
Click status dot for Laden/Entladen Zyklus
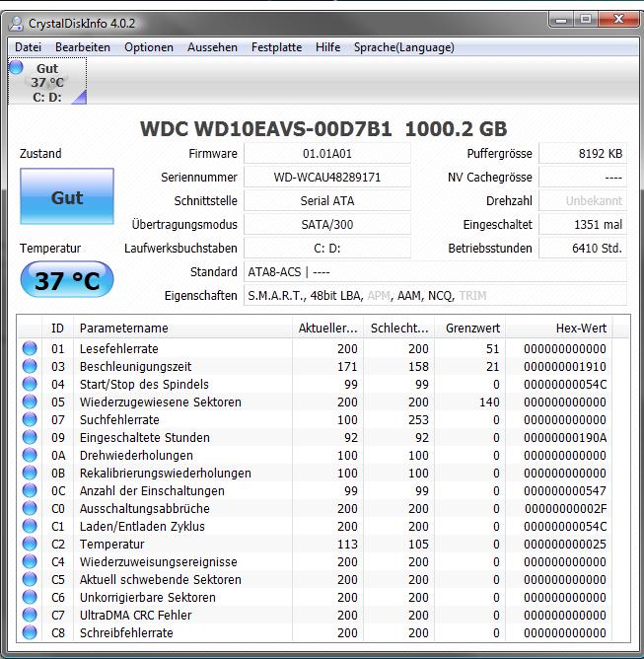[x=30, y=526]
